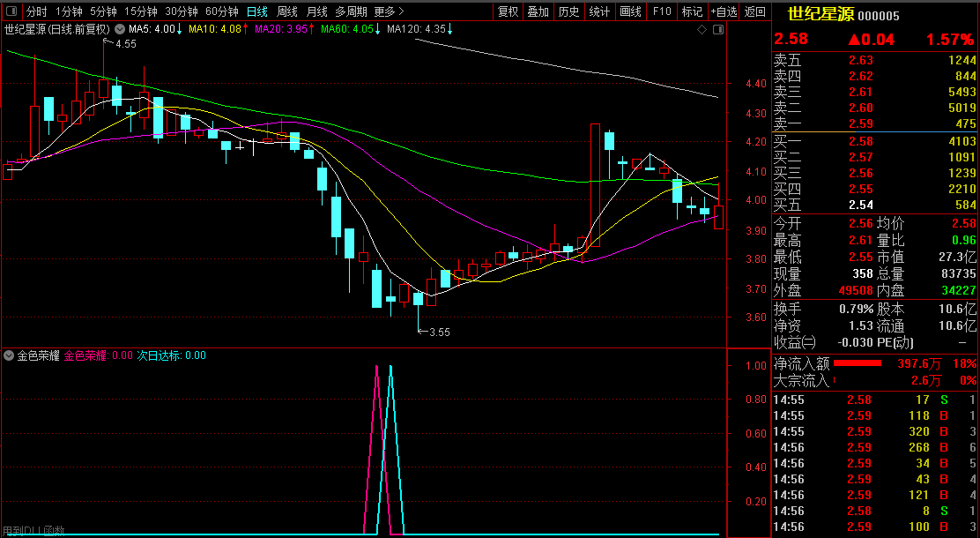Click the diamond icon at chart top-right
The image size is (980, 538).
(x=702, y=29)
